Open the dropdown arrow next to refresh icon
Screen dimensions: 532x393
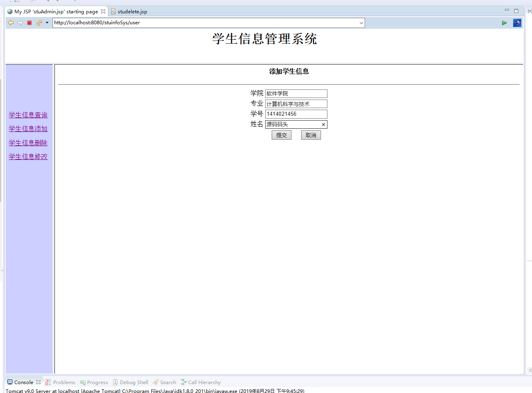point(46,23)
